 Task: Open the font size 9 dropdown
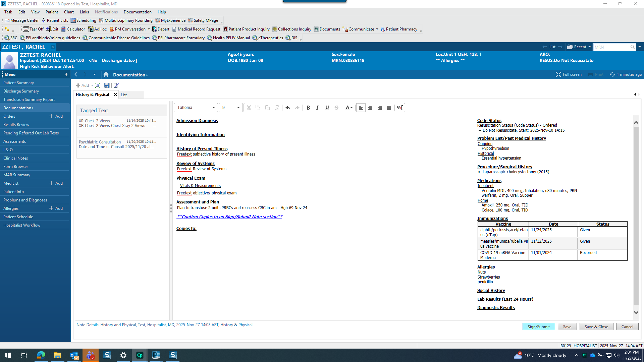(x=238, y=108)
